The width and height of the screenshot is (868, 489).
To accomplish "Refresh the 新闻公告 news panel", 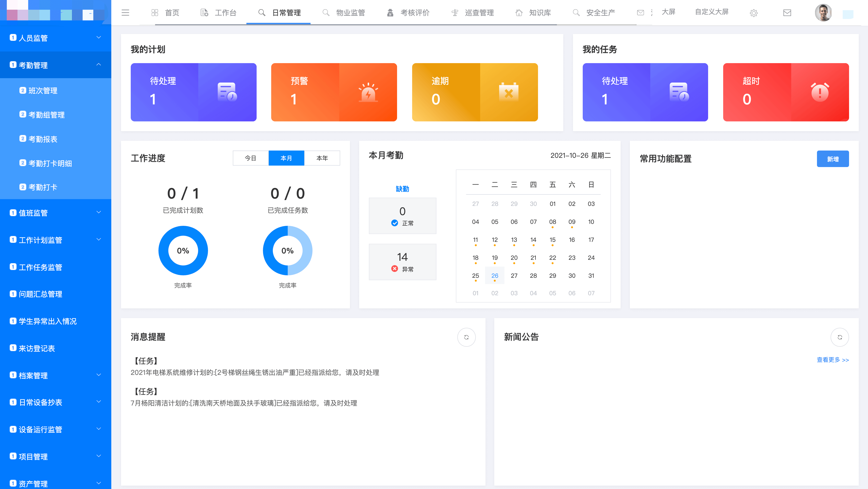I will 840,337.
